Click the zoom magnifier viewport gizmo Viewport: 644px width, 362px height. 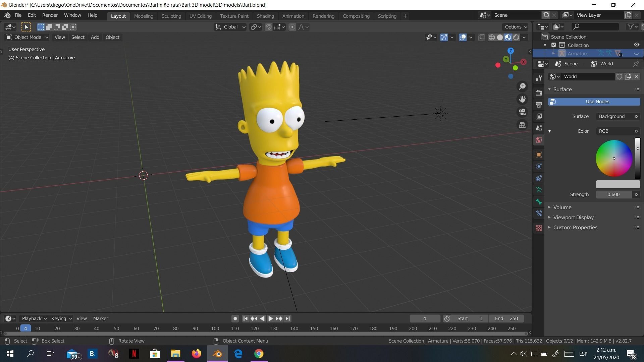(522, 86)
